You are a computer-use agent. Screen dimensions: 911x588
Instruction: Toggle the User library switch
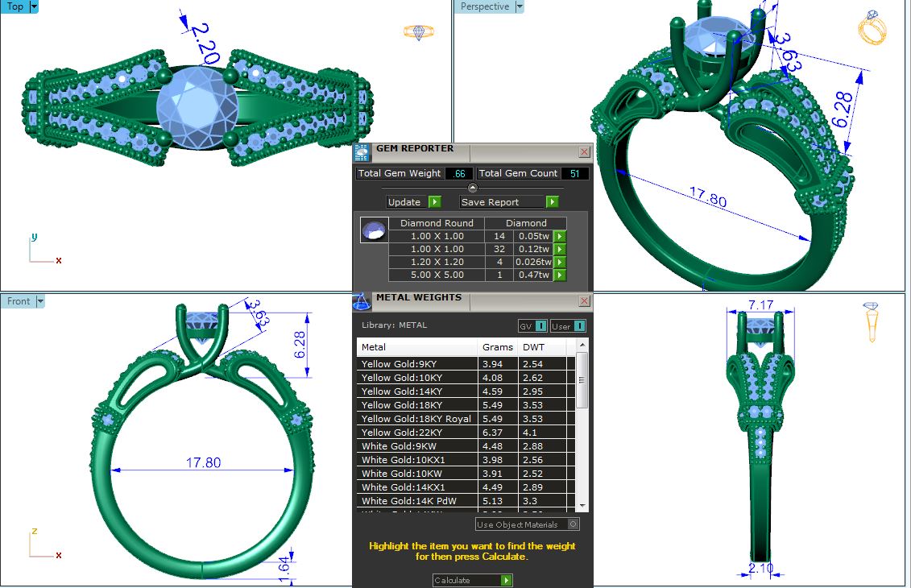point(568,326)
